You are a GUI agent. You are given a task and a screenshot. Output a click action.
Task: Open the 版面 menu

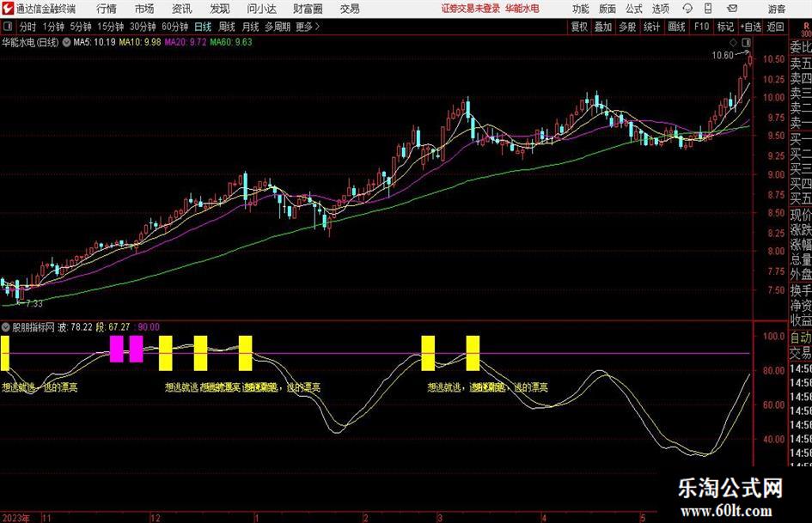pyautogui.click(x=607, y=9)
